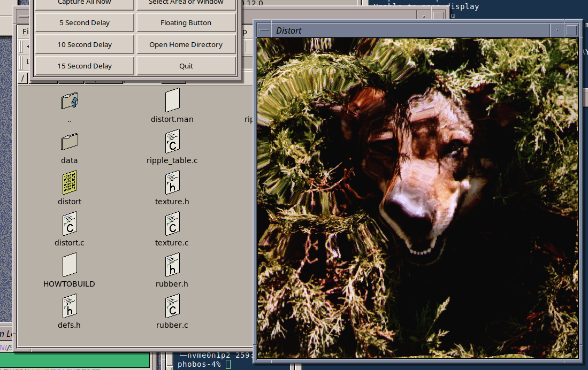Select the texture.c source icon
Image resolution: width=588 pixels, height=370 pixels.
tap(172, 224)
